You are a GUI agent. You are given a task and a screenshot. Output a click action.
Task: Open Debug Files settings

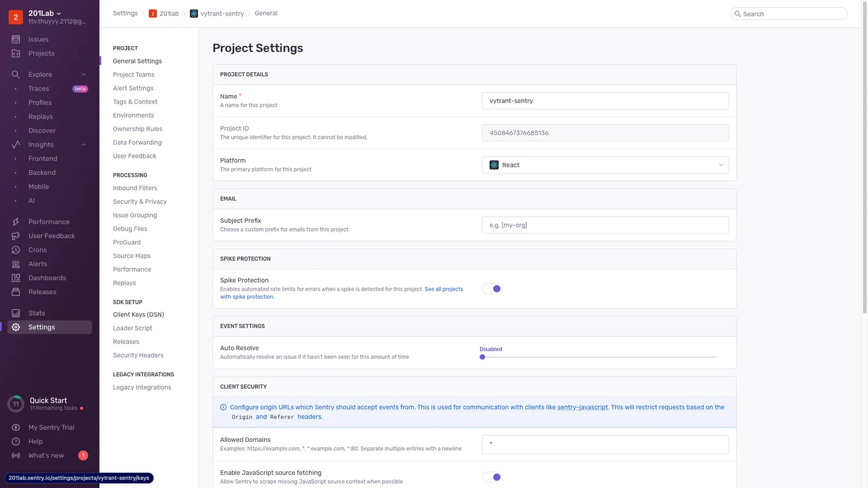click(x=130, y=229)
